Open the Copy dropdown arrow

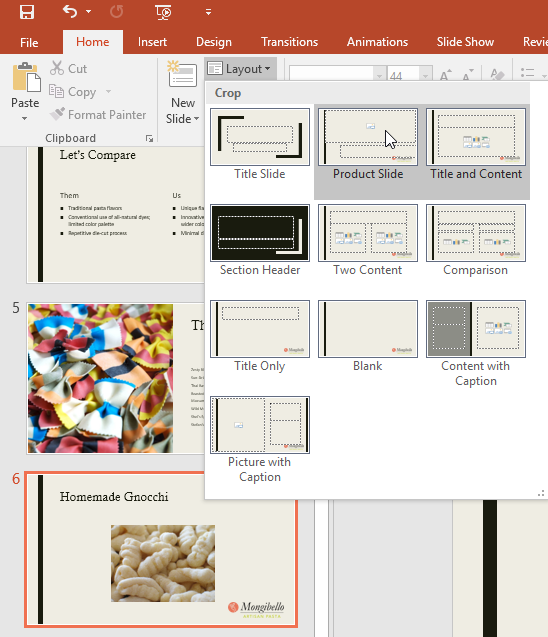pos(108,92)
